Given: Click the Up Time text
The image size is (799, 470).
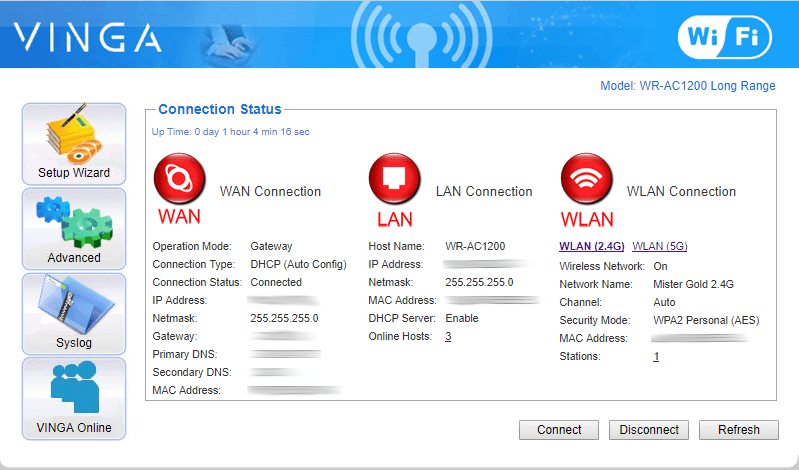Looking at the screenshot, I should click(x=230, y=131).
